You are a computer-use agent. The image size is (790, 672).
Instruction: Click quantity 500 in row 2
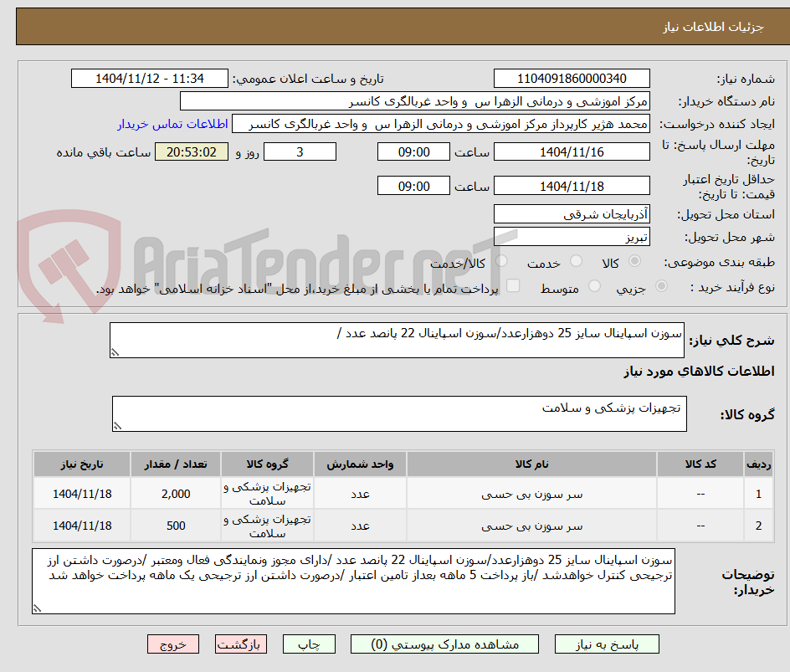pos(176,526)
